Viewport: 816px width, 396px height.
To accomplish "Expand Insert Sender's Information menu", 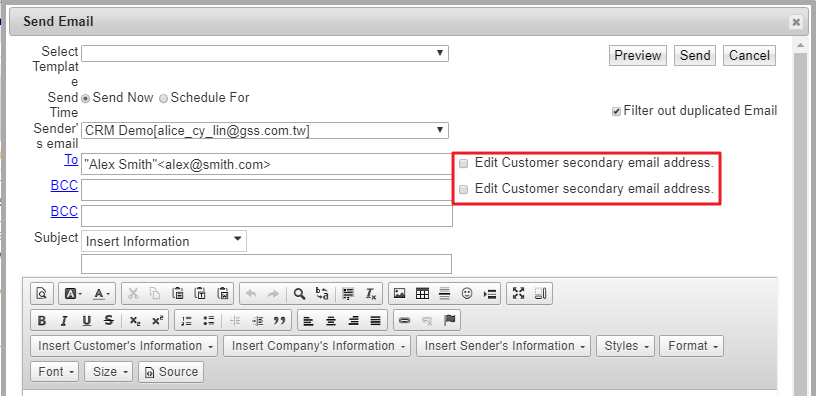I will tap(503, 346).
